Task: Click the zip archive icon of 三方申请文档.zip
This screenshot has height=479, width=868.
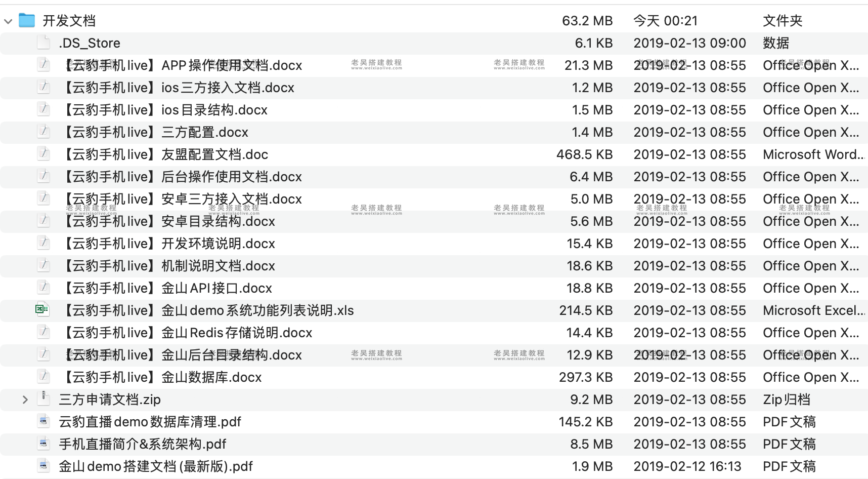Action: pos(43,400)
